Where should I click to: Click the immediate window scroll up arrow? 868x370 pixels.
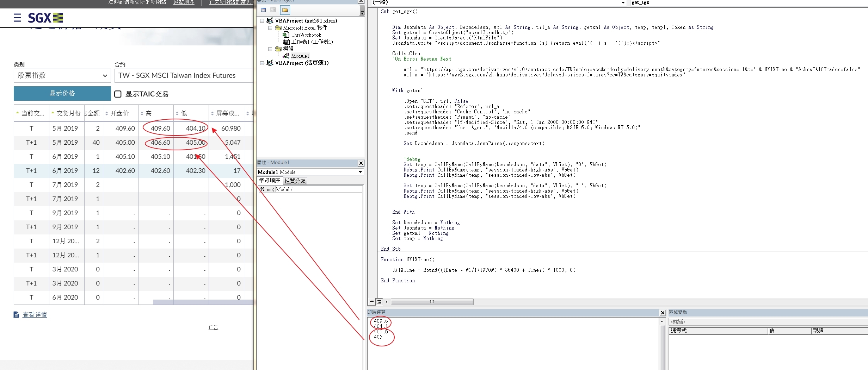[x=662, y=321]
